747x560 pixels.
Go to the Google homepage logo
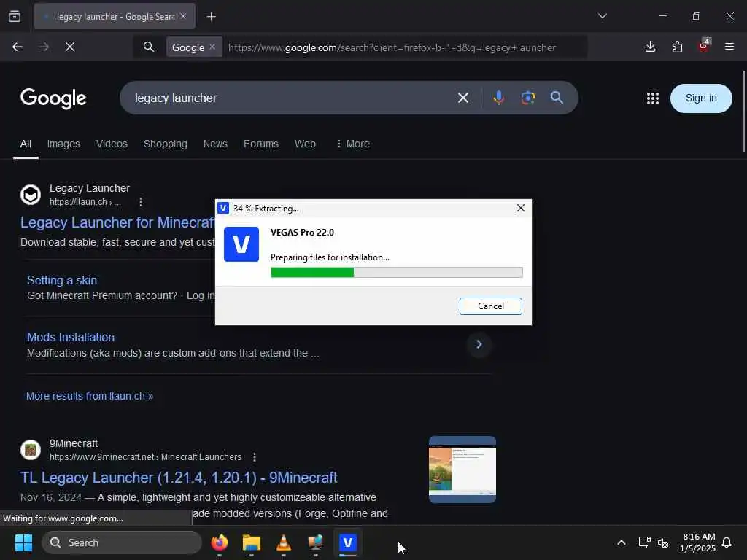tap(53, 98)
